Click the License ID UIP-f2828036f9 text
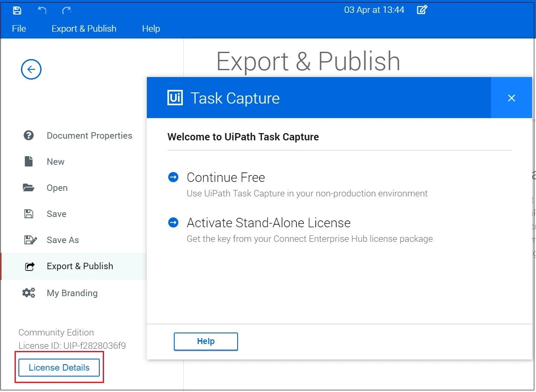536x392 pixels. [72, 346]
